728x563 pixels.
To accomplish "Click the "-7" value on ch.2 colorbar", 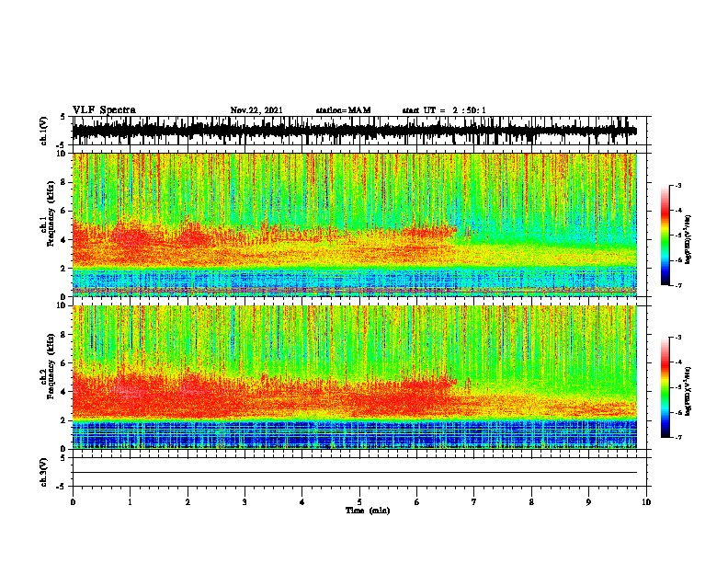I will [x=677, y=437].
